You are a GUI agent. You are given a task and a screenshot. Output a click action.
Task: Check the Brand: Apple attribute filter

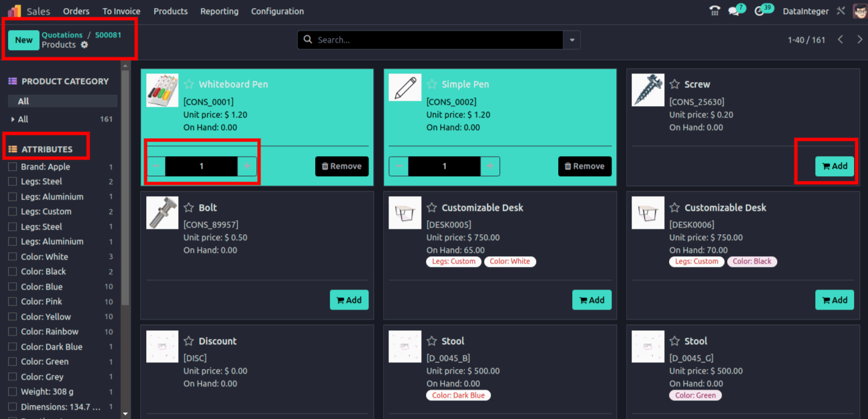pyautogui.click(x=12, y=167)
